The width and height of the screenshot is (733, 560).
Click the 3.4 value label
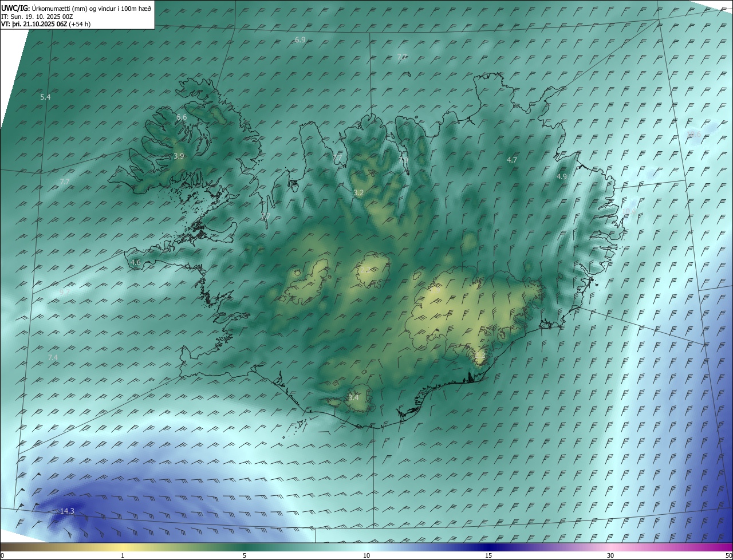353,397
